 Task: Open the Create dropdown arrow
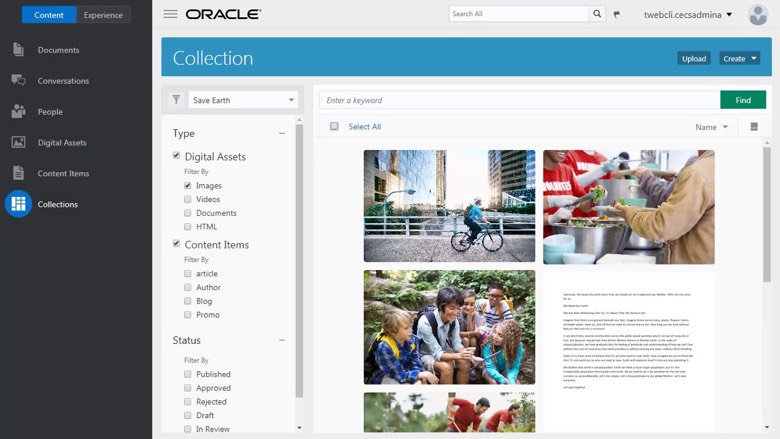point(754,59)
